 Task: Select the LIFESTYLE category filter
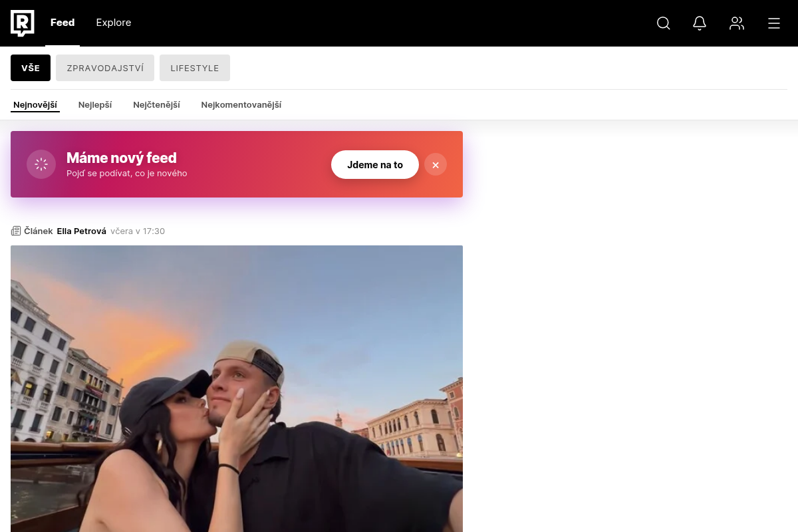point(195,68)
